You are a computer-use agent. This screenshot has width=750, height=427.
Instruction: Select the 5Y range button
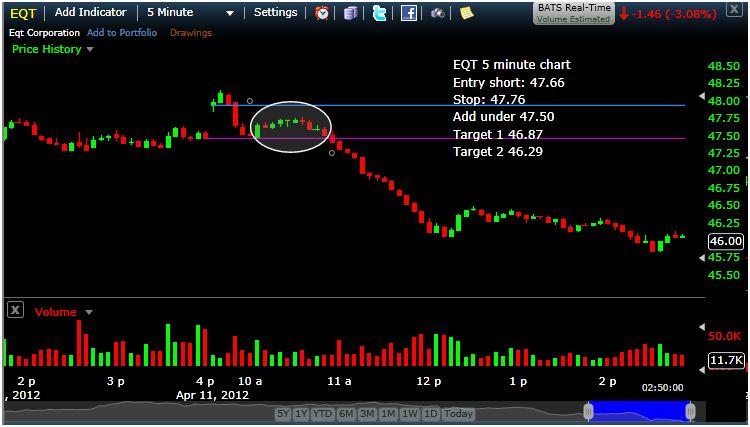pos(283,414)
